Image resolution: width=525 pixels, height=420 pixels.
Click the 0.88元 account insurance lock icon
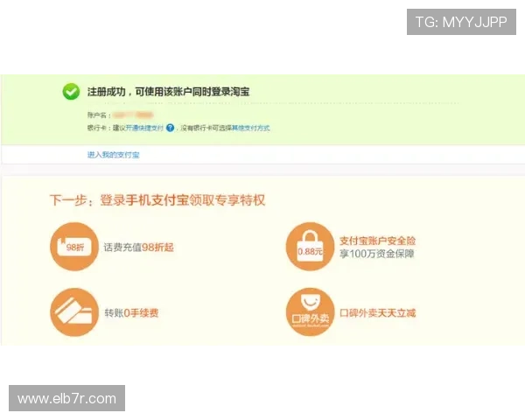pyautogui.click(x=310, y=247)
